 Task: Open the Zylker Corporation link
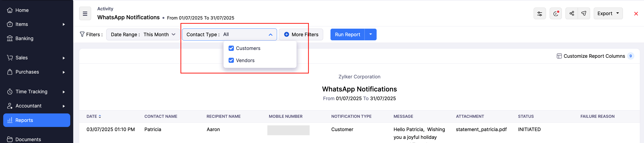click(359, 77)
